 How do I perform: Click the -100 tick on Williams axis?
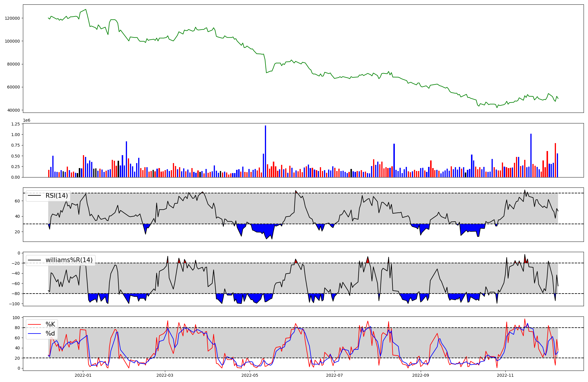[x=14, y=304]
